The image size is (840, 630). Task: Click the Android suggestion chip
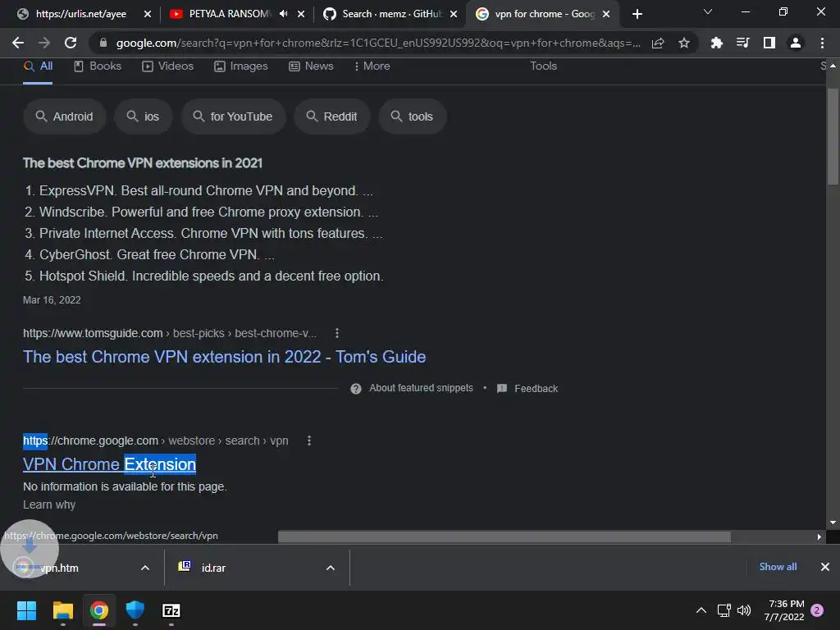point(64,116)
